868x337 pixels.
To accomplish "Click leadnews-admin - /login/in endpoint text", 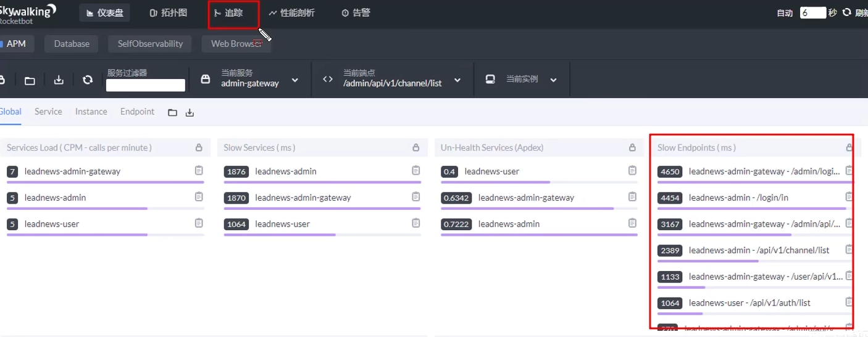I will tap(739, 198).
